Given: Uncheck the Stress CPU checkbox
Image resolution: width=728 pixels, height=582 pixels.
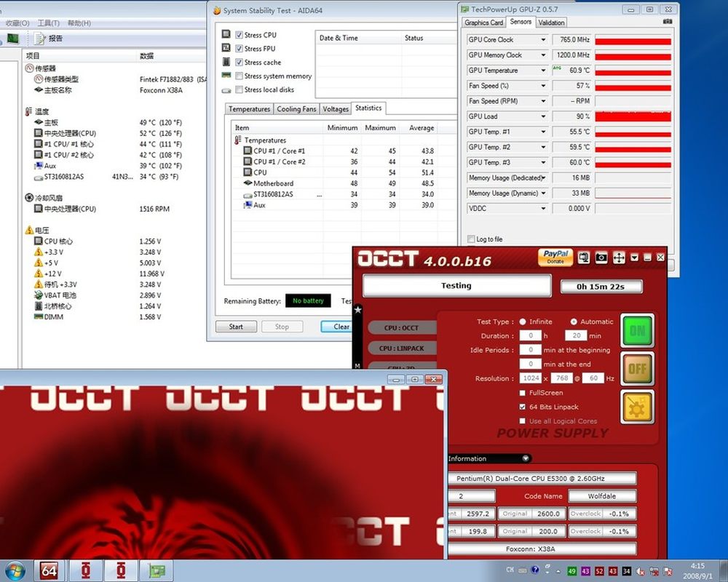Looking at the screenshot, I should (x=239, y=35).
